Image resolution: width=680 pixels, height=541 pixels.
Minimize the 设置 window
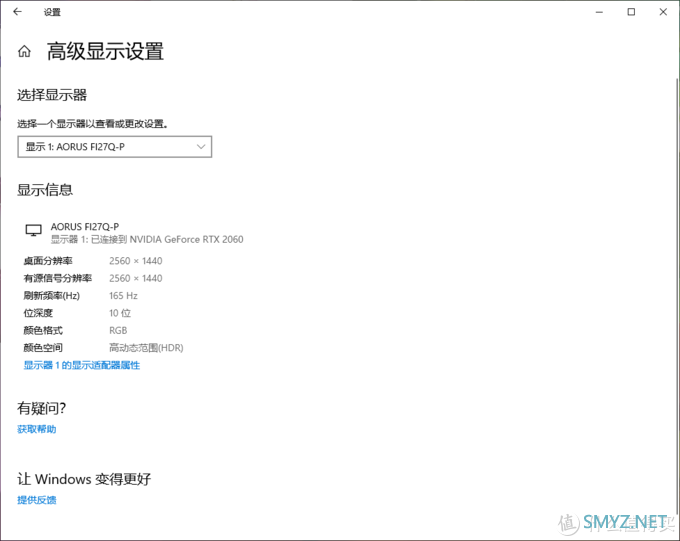(x=599, y=12)
